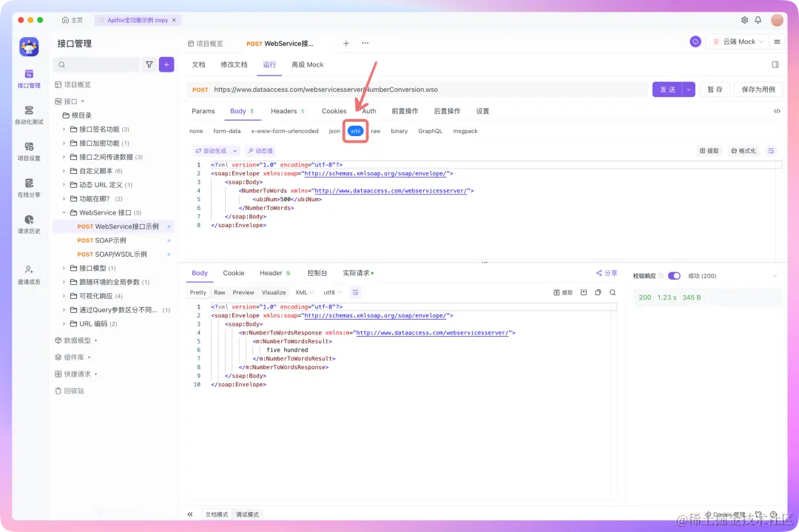Copy the response body

[x=599, y=292]
